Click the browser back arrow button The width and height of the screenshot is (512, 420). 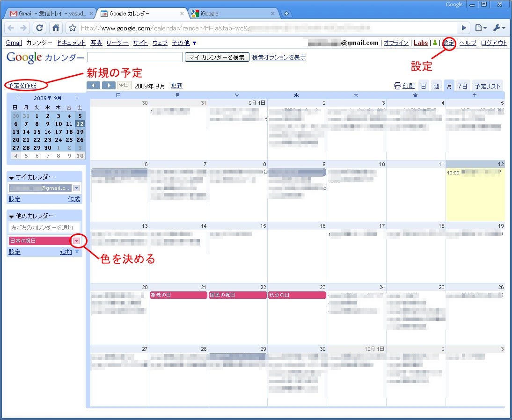(x=11, y=28)
